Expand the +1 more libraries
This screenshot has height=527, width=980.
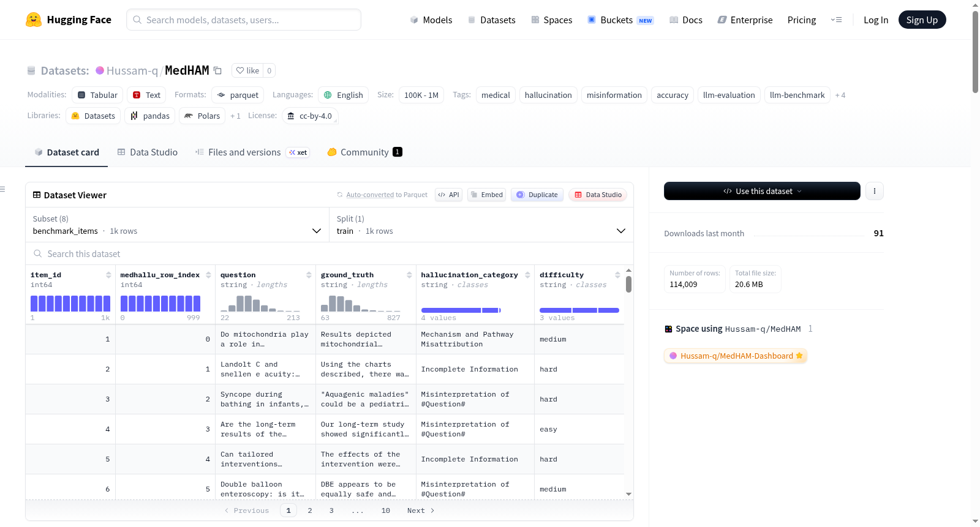[x=235, y=116]
